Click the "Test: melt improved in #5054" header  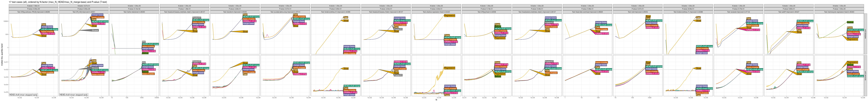point(637,12)
